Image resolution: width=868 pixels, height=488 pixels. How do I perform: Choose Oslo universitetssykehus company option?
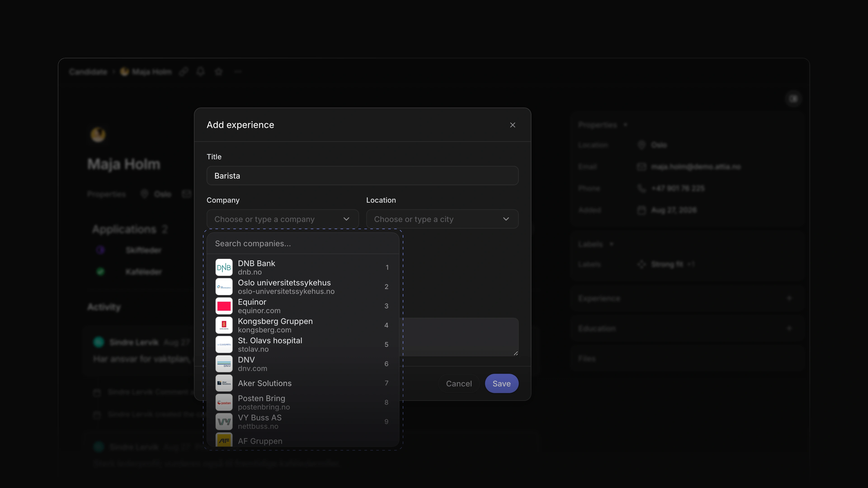(x=303, y=287)
